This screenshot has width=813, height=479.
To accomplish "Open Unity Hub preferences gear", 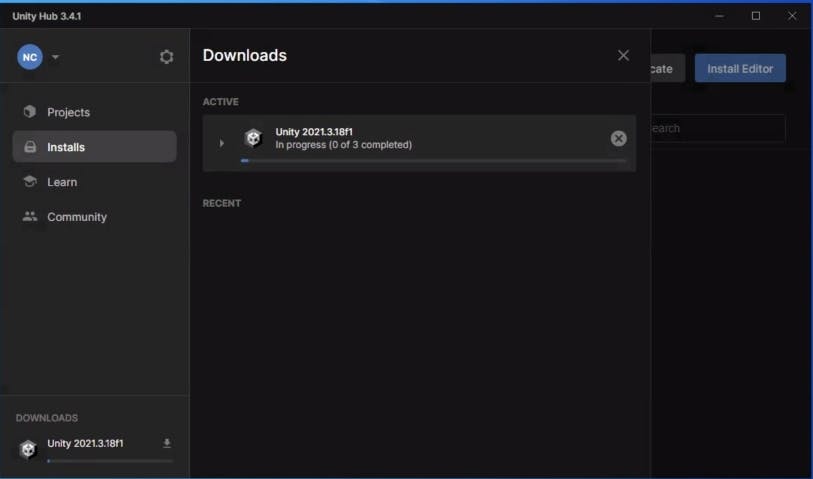I will pos(166,57).
